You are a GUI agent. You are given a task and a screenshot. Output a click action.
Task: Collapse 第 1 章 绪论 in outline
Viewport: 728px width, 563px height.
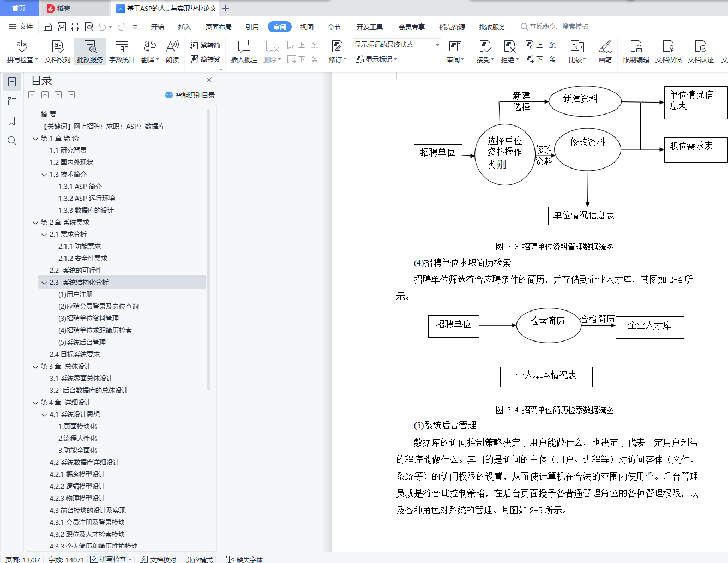pos(35,139)
